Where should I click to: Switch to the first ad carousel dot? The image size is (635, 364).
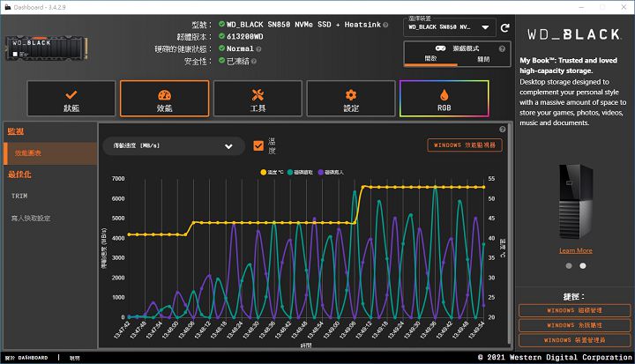pos(569,265)
